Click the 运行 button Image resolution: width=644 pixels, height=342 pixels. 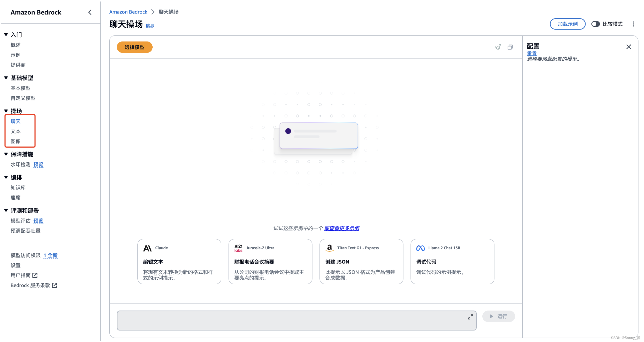pyautogui.click(x=499, y=316)
